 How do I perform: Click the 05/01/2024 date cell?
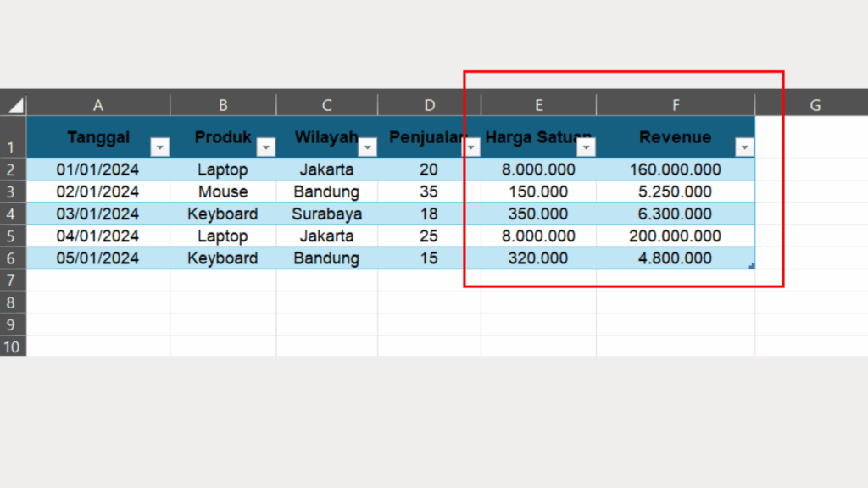coord(98,258)
